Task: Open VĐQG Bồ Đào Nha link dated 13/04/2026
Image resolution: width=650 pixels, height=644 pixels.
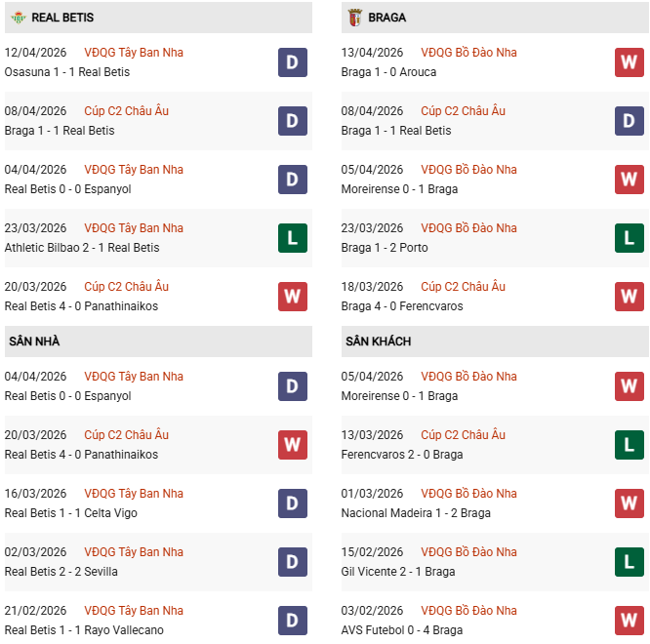Action: [x=468, y=53]
